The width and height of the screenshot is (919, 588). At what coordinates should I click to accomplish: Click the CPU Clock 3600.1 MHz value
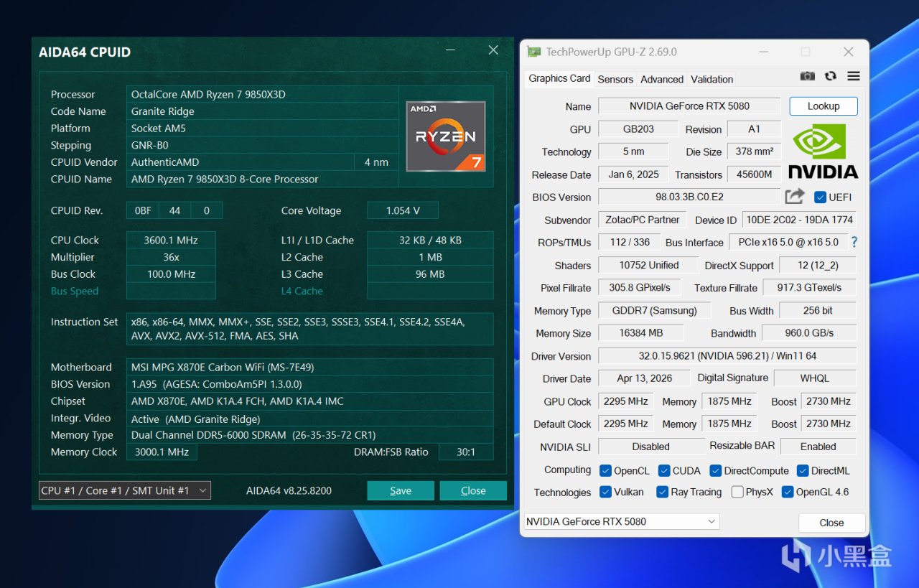(171, 240)
